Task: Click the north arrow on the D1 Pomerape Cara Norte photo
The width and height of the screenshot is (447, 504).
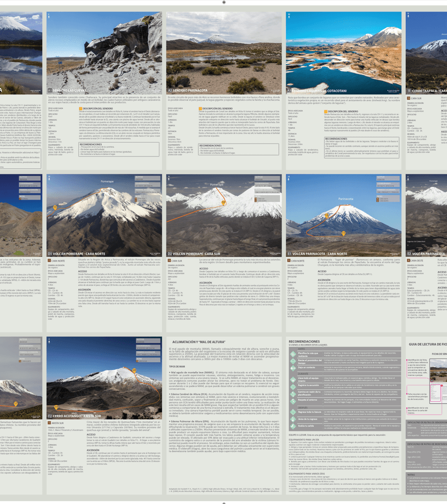Action: tap(49, 178)
